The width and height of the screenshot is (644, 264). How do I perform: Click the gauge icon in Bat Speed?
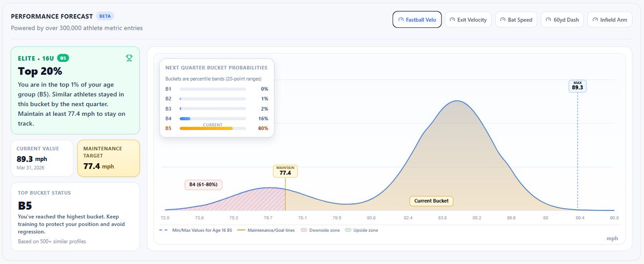[503, 20]
